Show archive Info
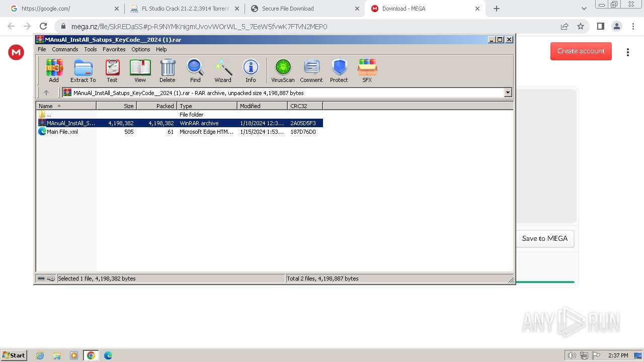The height and width of the screenshot is (362, 644). point(251,70)
